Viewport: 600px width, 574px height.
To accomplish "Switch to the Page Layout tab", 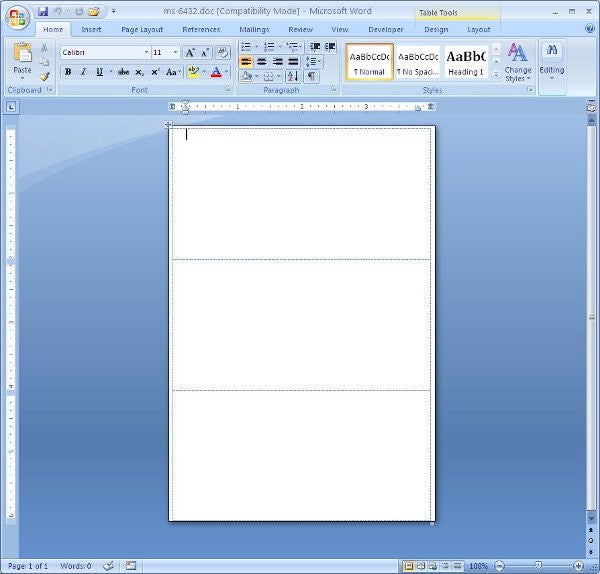I will (142, 30).
